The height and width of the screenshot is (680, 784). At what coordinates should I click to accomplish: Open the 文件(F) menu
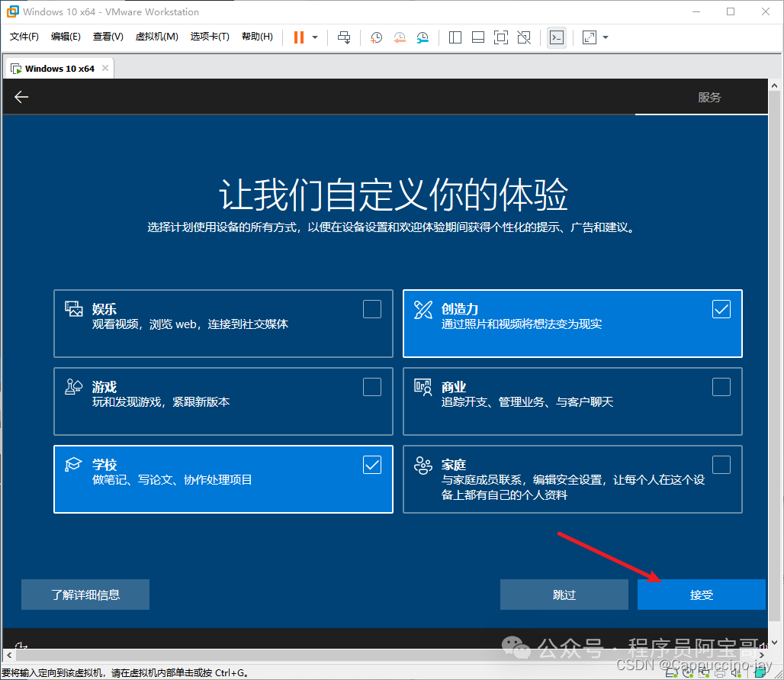click(24, 37)
